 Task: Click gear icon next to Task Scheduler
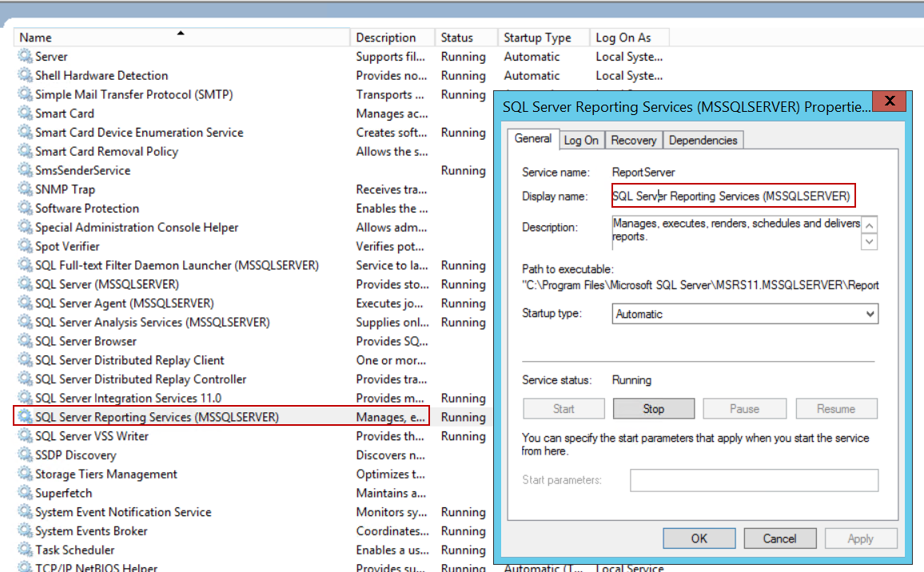pyautogui.click(x=26, y=550)
